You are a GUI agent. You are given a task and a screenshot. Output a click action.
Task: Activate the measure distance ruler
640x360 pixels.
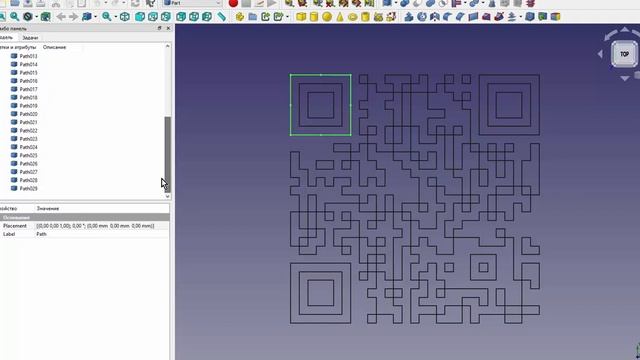coord(221,17)
